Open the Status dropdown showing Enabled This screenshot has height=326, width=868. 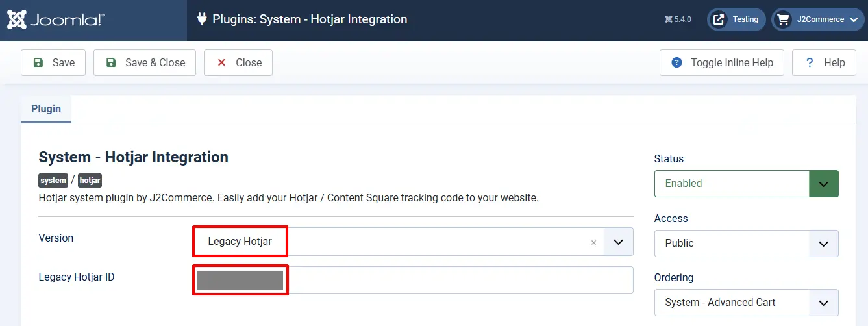(x=747, y=184)
